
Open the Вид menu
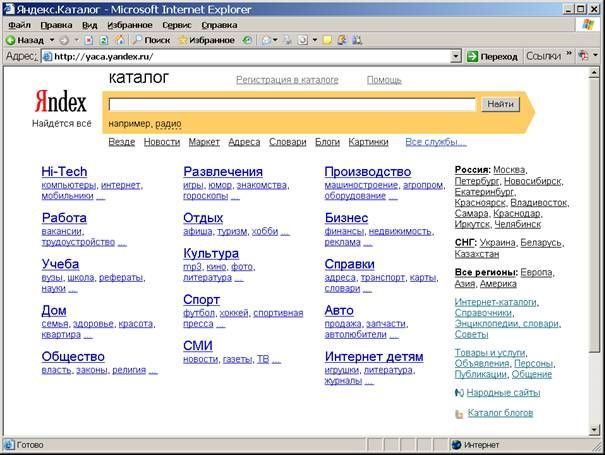[x=90, y=25]
